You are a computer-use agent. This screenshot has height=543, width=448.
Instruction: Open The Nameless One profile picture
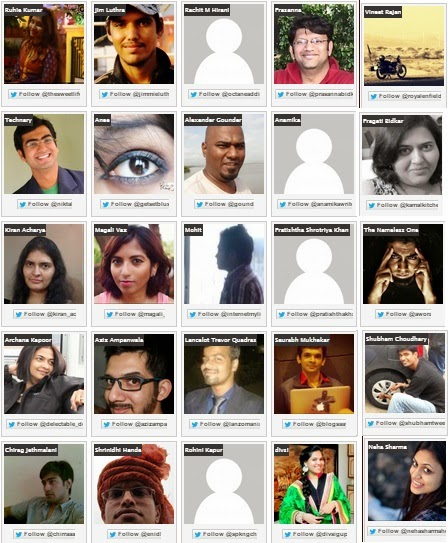tap(403, 264)
